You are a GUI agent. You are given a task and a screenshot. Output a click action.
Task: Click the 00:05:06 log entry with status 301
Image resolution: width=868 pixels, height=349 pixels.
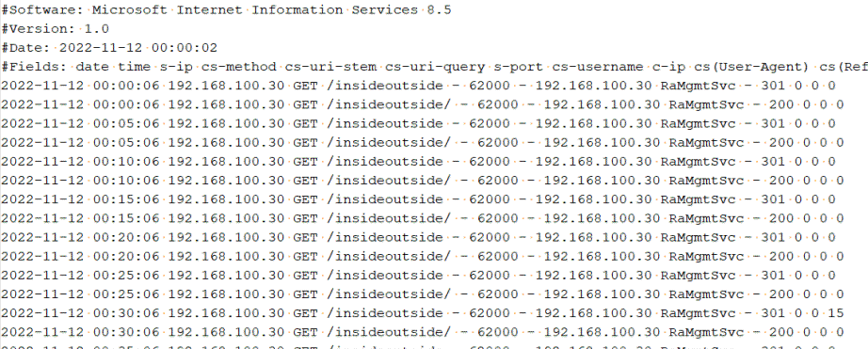tap(418, 123)
